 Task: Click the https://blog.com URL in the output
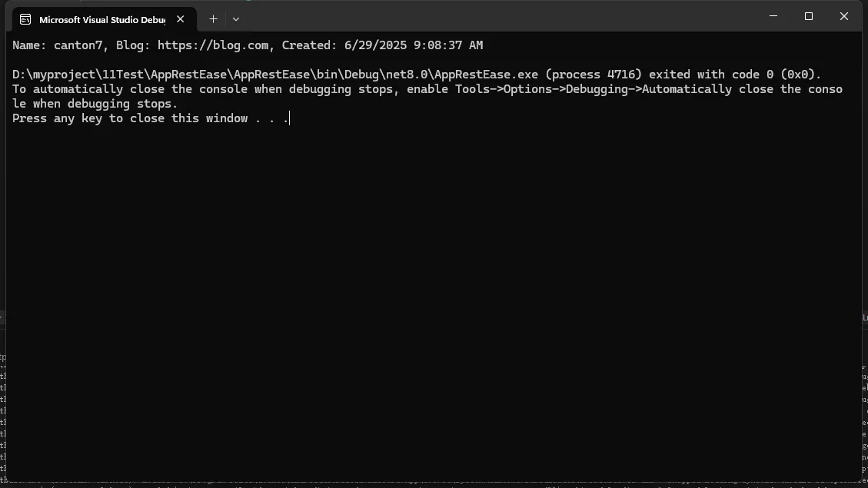[x=213, y=45]
